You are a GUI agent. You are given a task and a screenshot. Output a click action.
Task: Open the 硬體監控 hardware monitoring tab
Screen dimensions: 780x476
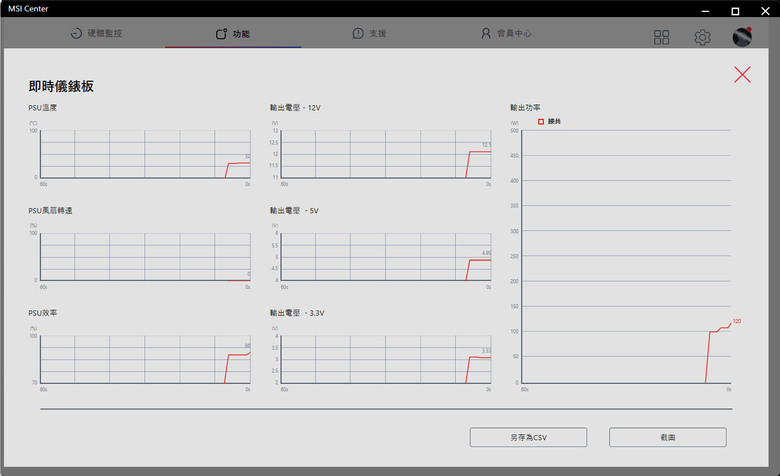click(x=97, y=33)
